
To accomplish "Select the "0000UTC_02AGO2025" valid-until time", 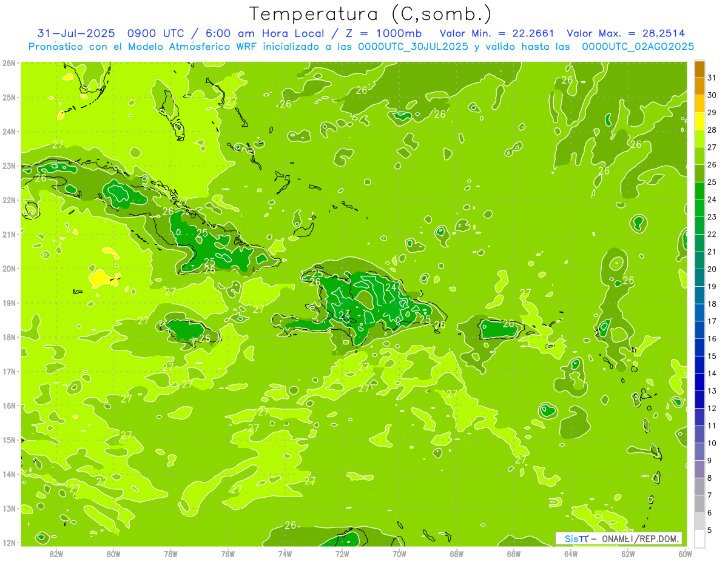I will [638, 47].
